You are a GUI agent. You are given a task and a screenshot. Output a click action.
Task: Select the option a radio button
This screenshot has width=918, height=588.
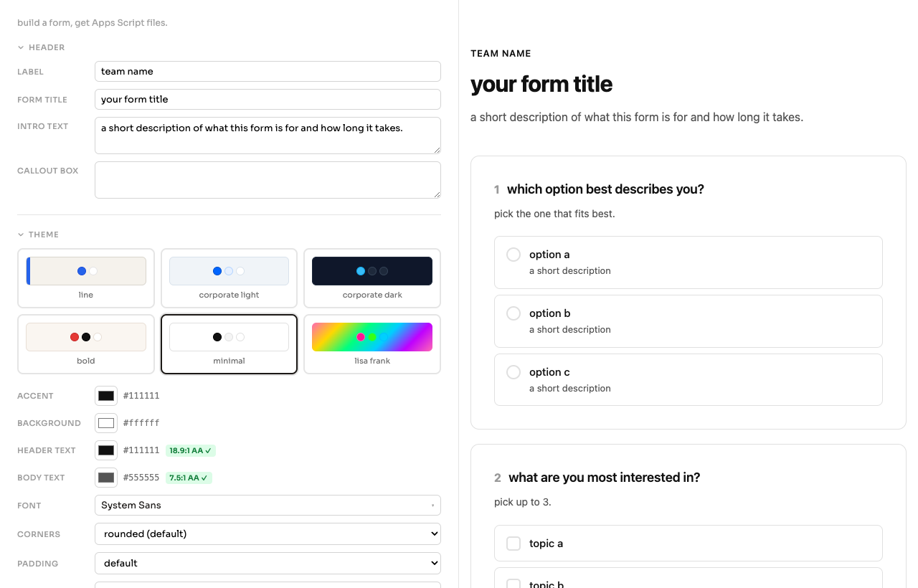pos(514,255)
